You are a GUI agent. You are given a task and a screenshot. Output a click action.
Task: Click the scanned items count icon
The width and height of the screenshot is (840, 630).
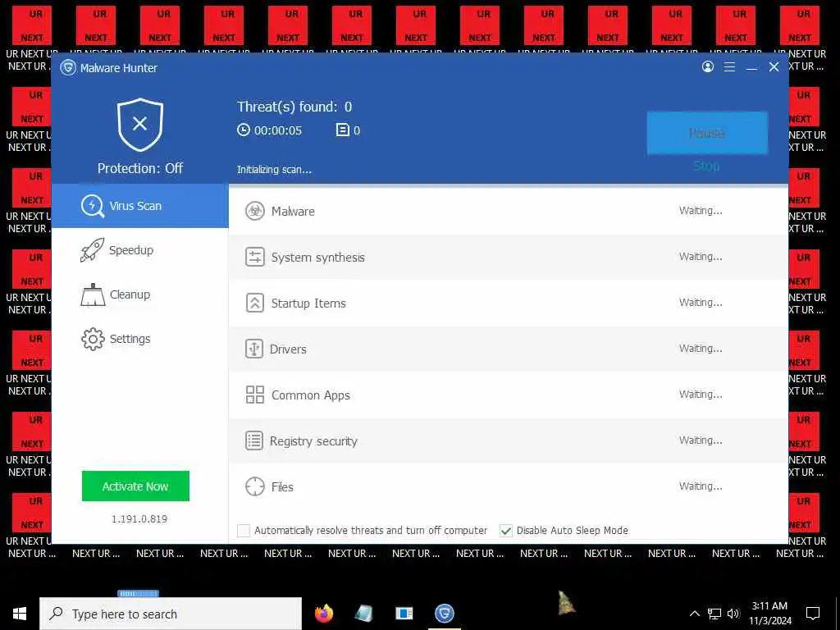click(x=342, y=130)
